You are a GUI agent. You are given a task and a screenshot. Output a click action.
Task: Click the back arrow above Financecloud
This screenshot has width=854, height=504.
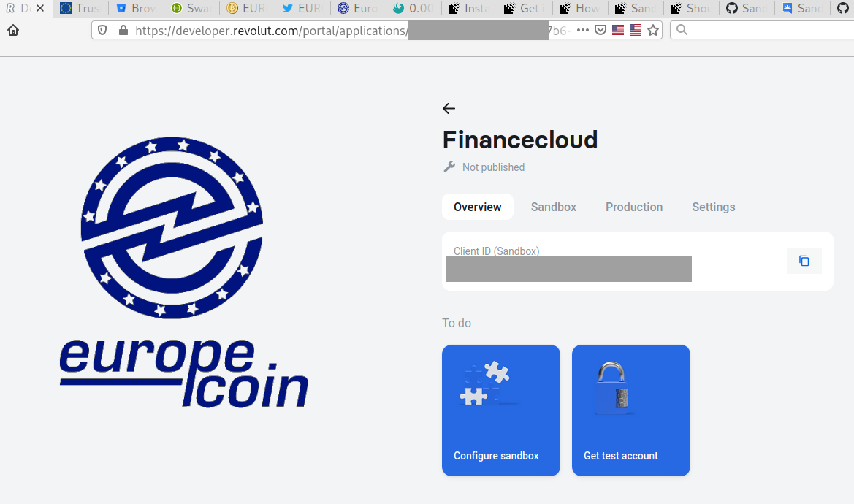tap(449, 109)
